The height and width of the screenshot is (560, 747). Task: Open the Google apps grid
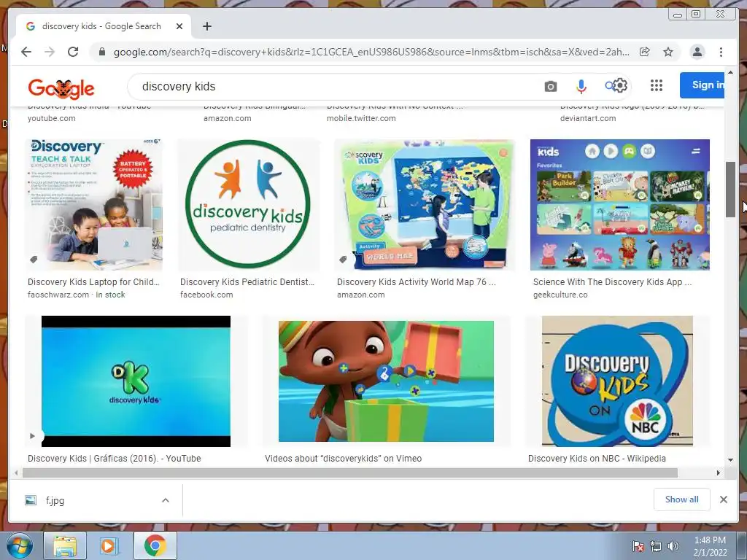657,85
